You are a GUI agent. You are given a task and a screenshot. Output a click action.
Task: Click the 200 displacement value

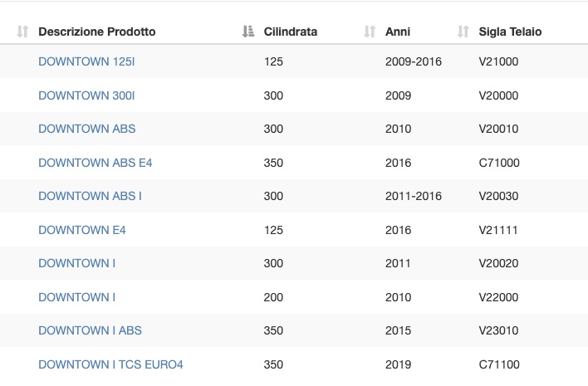point(273,297)
